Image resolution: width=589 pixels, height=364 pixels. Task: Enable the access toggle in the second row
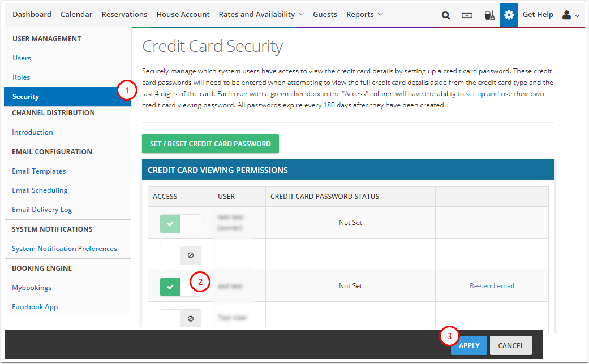pos(180,255)
